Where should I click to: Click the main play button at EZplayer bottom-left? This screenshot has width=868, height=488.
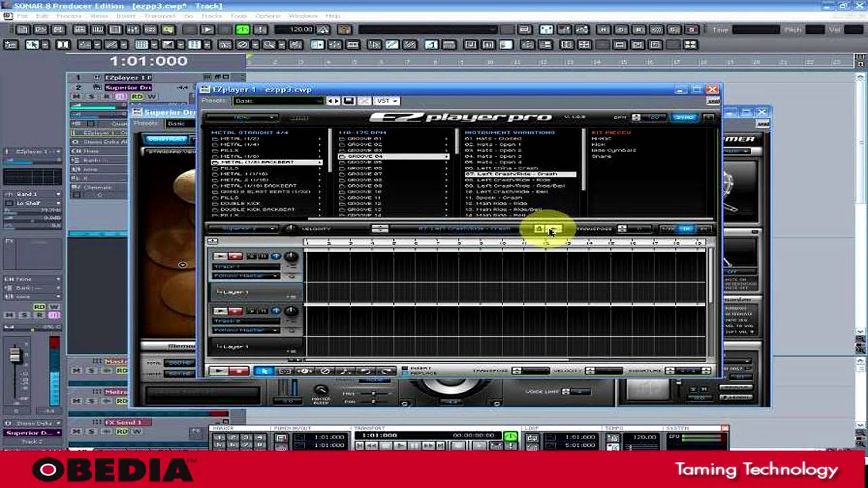click(x=219, y=371)
